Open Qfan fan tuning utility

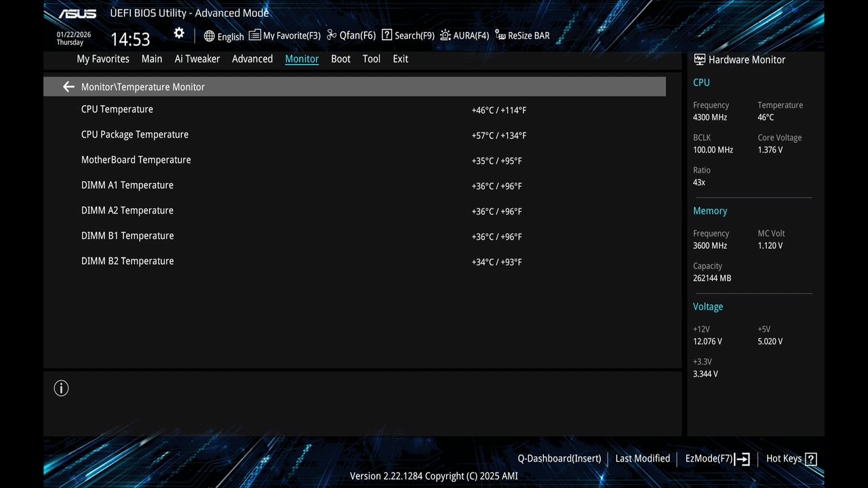point(350,35)
